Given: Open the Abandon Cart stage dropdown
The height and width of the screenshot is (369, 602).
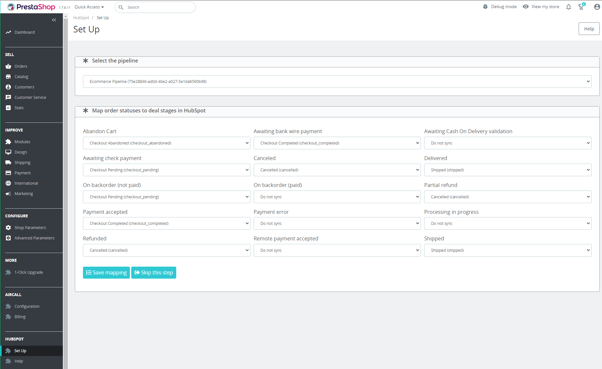Looking at the screenshot, I should pyautogui.click(x=167, y=143).
